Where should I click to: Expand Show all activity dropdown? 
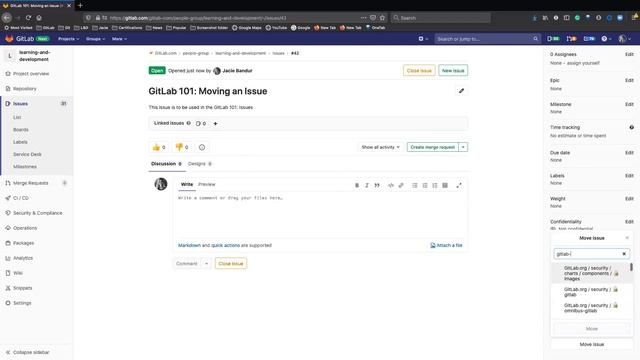pyautogui.click(x=380, y=147)
